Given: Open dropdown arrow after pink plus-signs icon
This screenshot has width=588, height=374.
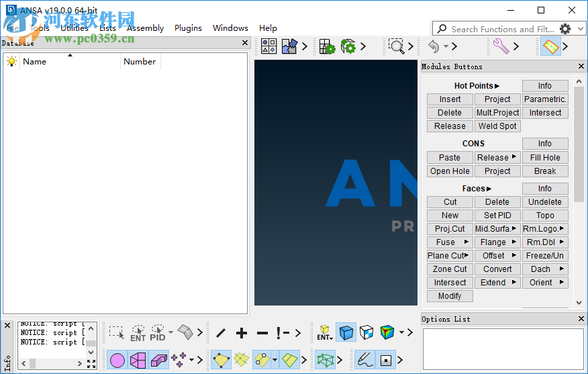Looking at the screenshot, I should (x=191, y=360).
